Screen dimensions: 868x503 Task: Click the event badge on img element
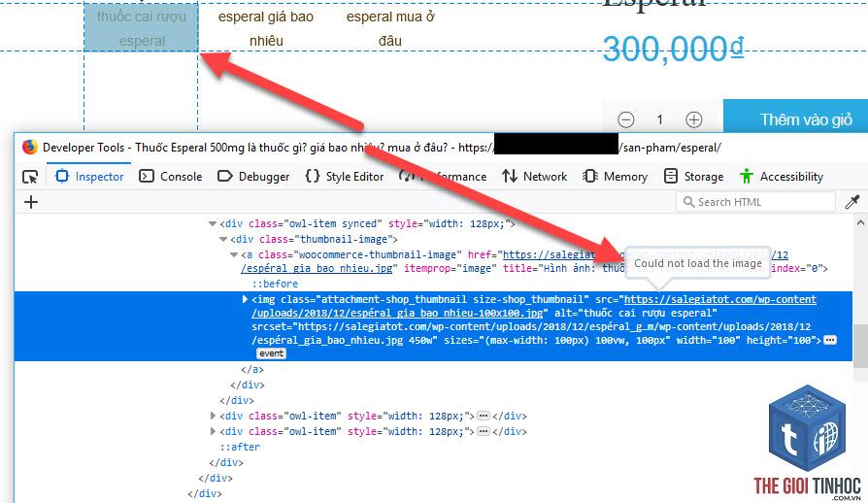(271, 353)
